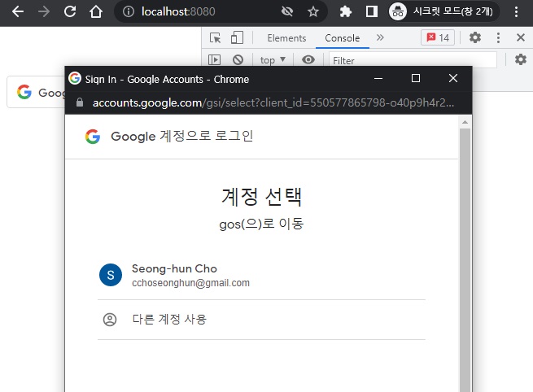
Task: Click the person icon beside 다른 계정 사용
Action: [x=110, y=320]
